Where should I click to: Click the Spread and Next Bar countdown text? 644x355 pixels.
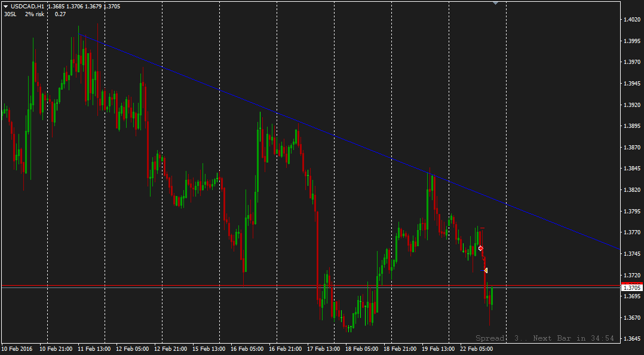coord(545,338)
